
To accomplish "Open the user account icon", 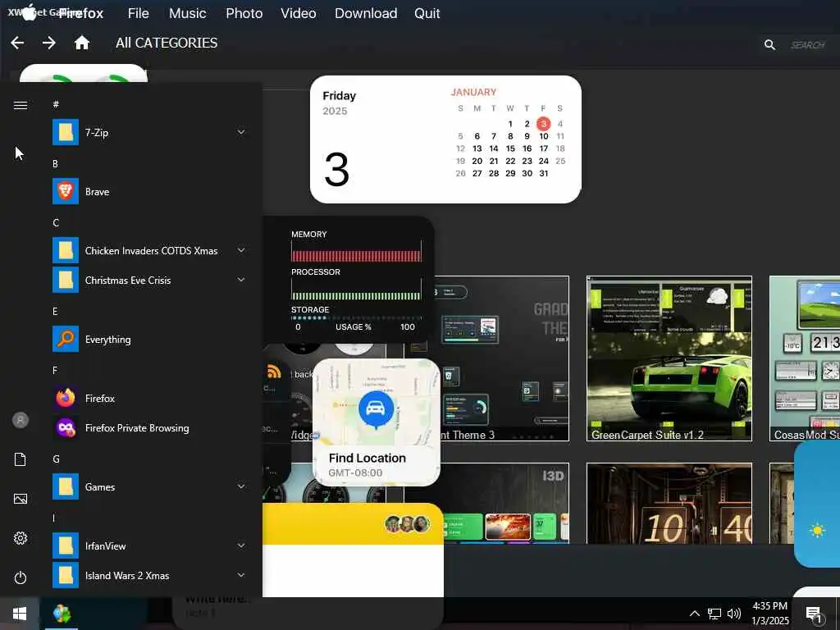I will [21, 420].
